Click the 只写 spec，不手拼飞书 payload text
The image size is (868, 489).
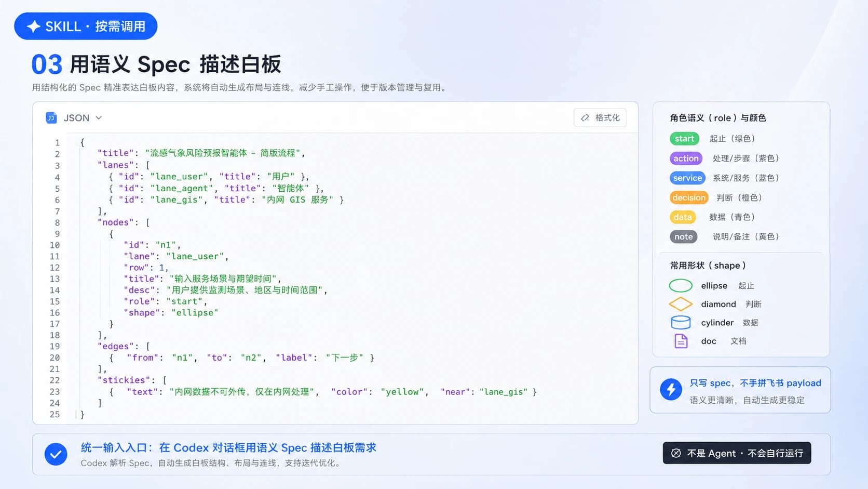pos(755,383)
